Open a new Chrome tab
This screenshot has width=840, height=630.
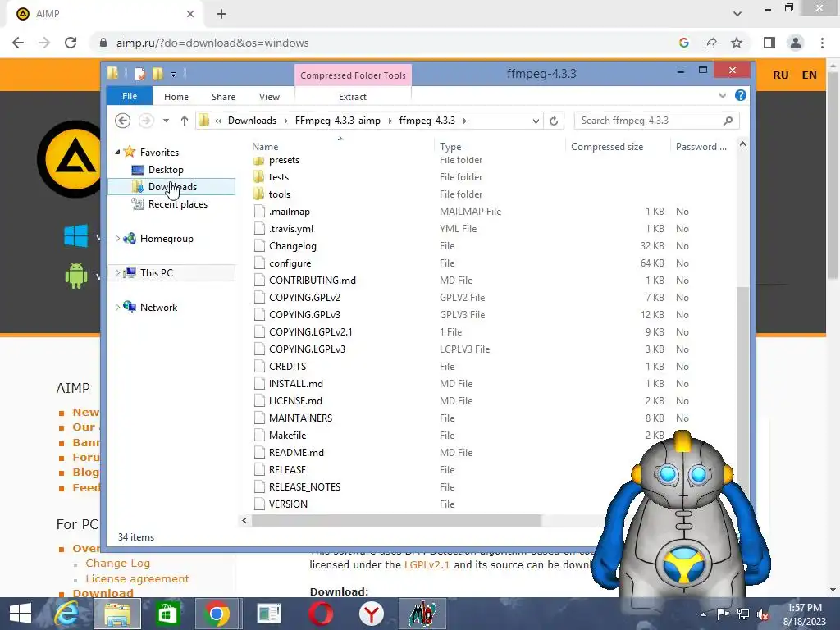pyautogui.click(x=221, y=14)
